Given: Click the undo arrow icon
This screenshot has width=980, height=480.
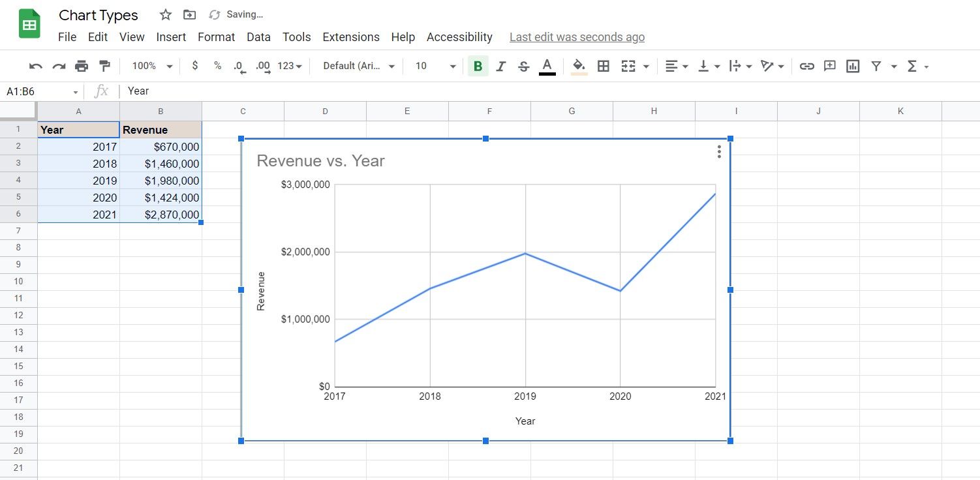Looking at the screenshot, I should (x=36, y=66).
